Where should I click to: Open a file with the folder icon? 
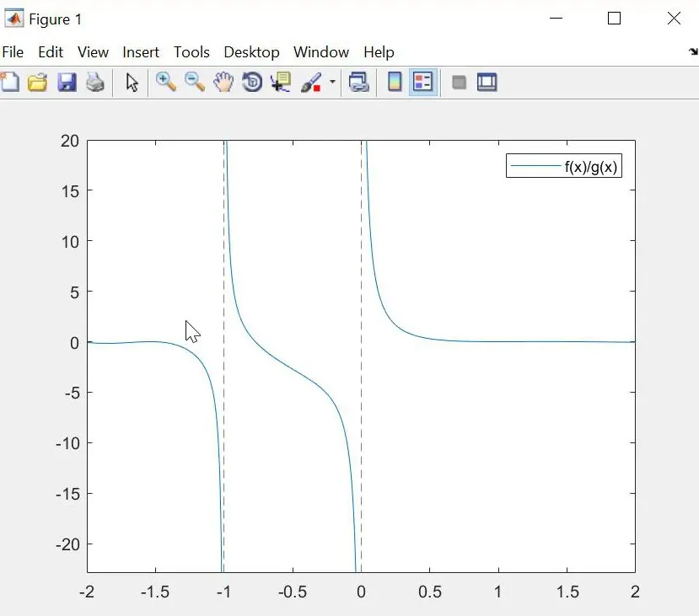pyautogui.click(x=37, y=82)
